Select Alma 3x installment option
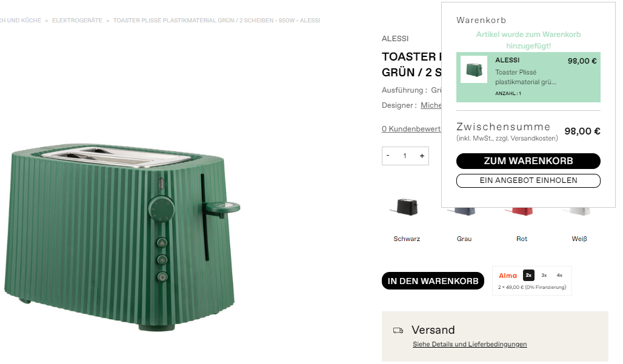Viewport: 623px width, 364px height. point(544,275)
